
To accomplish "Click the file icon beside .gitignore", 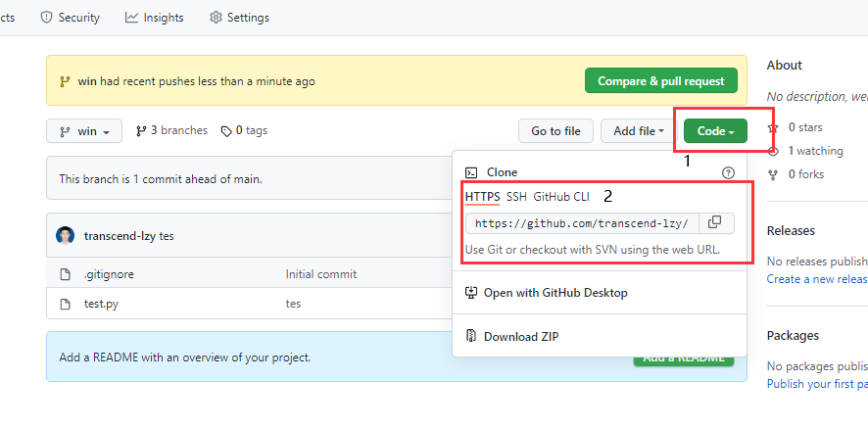I will (x=66, y=274).
